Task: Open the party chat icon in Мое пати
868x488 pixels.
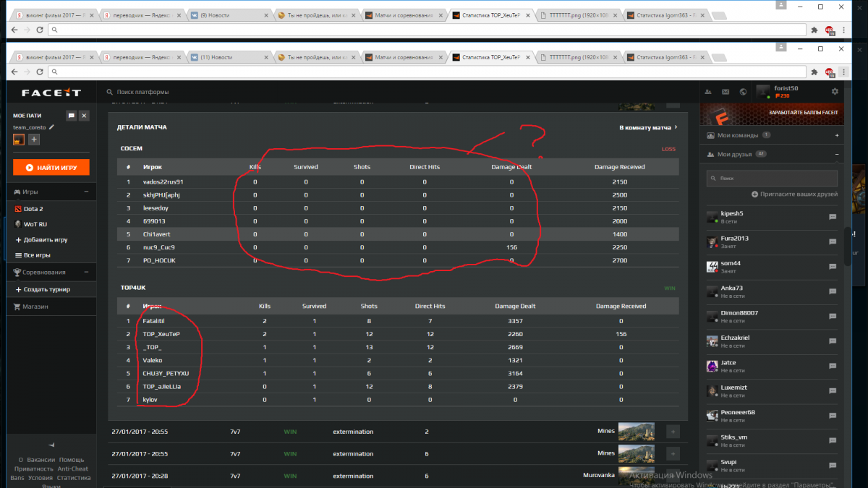Action: [71, 116]
